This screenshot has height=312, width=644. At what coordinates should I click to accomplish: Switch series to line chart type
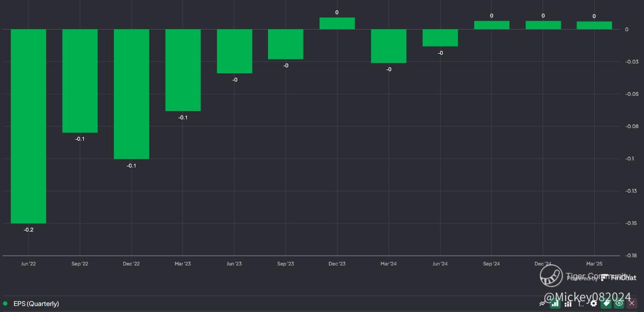[543, 303]
